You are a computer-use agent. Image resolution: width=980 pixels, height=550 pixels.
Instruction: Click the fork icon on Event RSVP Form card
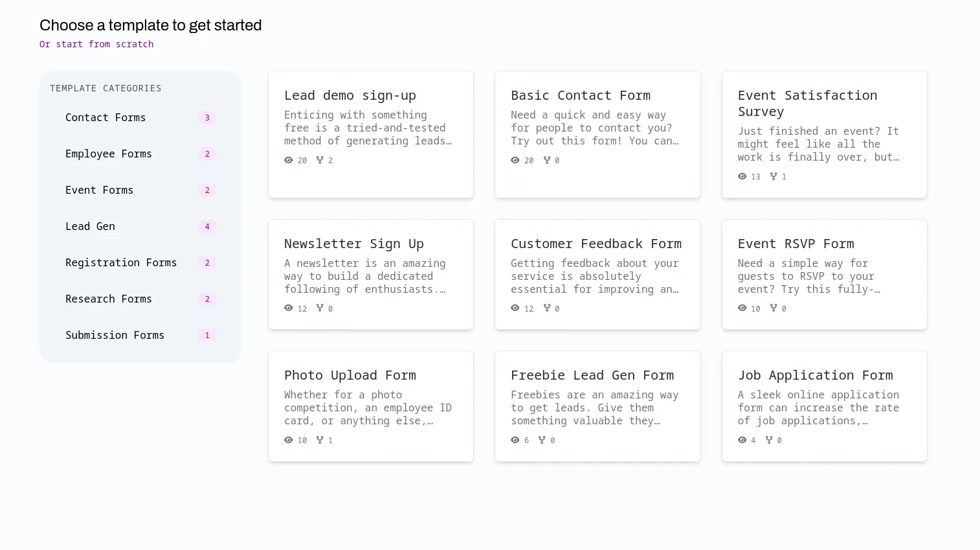(774, 308)
